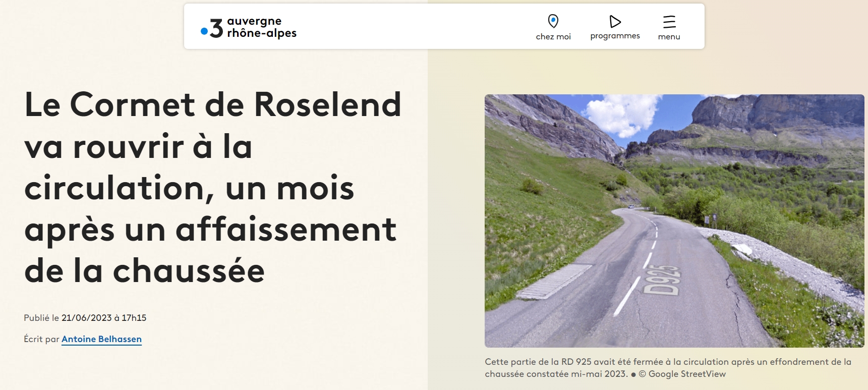The height and width of the screenshot is (390, 868).
Task: Click the publication date '21/06/2023 à 17h15'
Action: click(x=104, y=318)
